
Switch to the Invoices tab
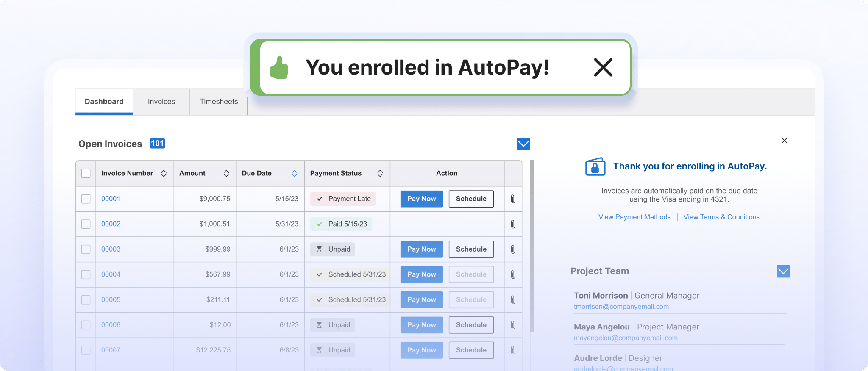tap(161, 102)
